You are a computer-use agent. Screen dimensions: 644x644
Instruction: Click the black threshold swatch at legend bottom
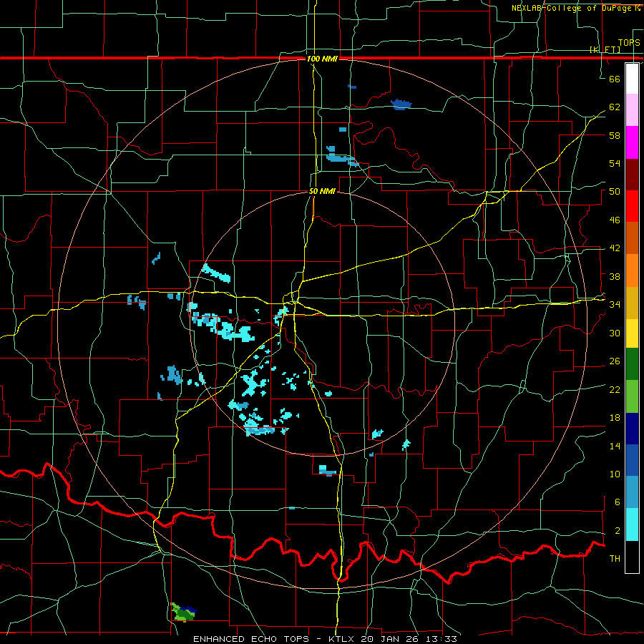[632, 557]
